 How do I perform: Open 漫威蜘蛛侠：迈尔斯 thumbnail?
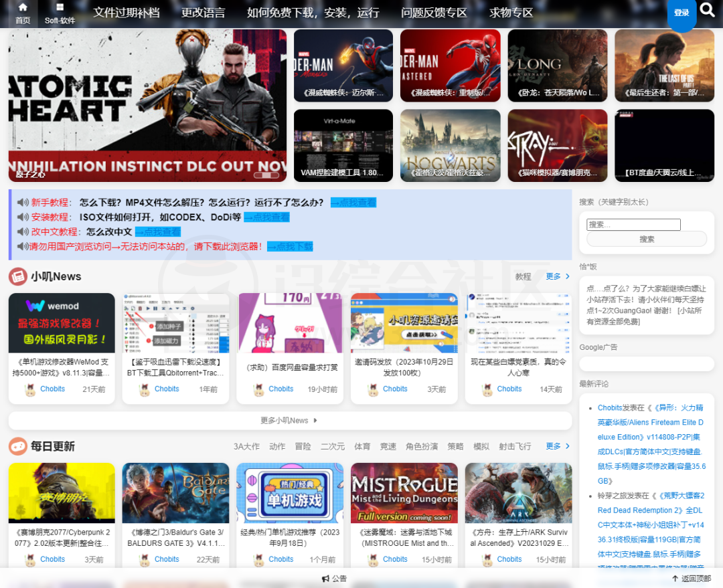pyautogui.click(x=343, y=66)
